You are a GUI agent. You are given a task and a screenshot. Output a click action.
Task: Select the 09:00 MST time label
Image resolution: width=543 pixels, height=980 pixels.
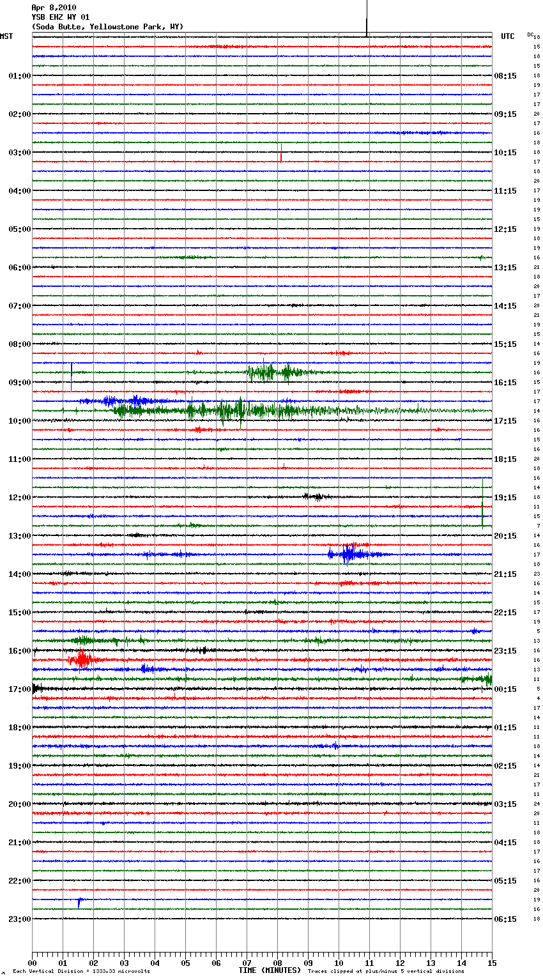coord(20,383)
